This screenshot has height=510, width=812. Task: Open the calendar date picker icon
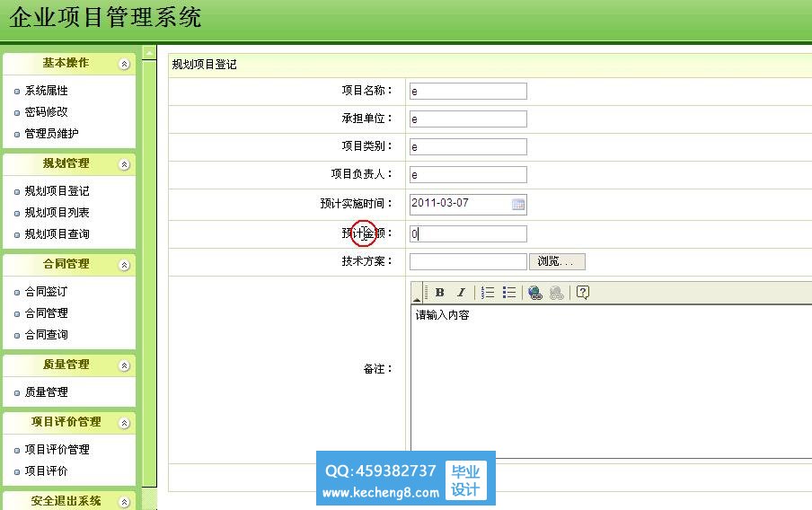tap(518, 204)
